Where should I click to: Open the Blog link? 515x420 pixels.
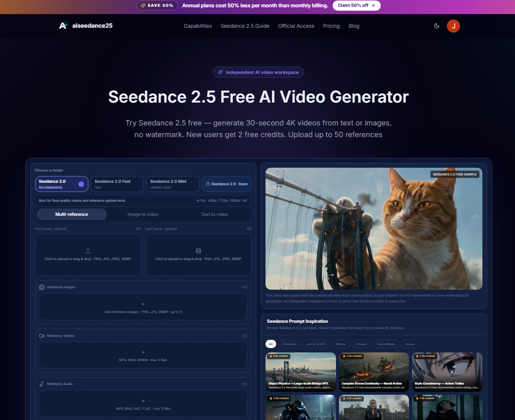click(354, 26)
